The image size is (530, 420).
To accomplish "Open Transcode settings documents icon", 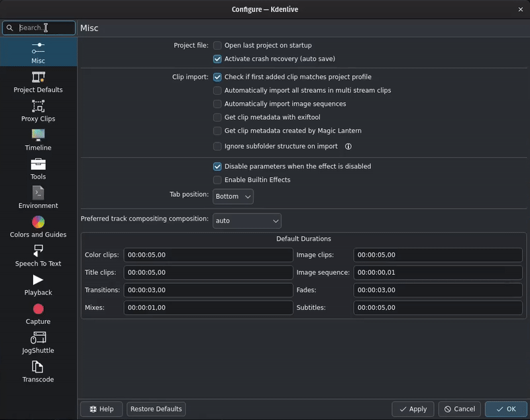I will [x=38, y=366].
